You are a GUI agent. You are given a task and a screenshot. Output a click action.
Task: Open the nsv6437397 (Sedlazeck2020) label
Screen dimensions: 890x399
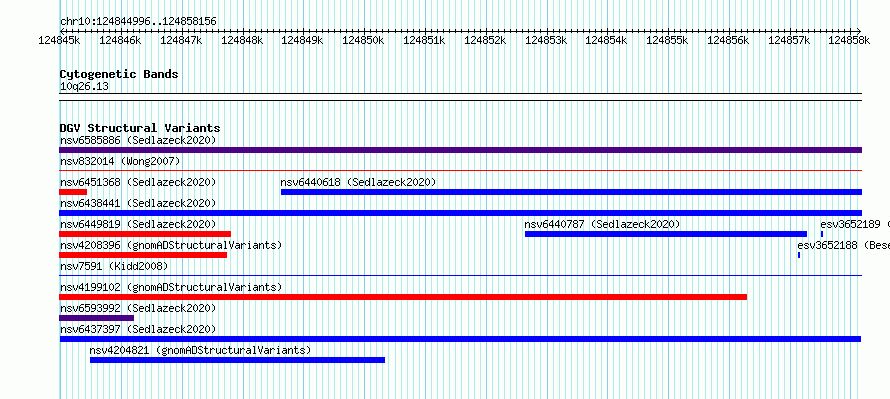pyautogui.click(x=138, y=329)
